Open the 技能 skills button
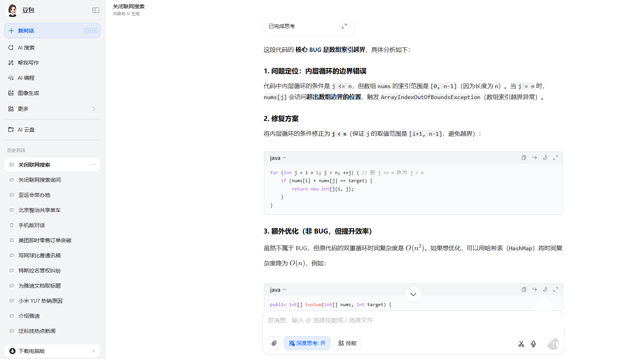This screenshot has height=359, width=644. [x=347, y=343]
